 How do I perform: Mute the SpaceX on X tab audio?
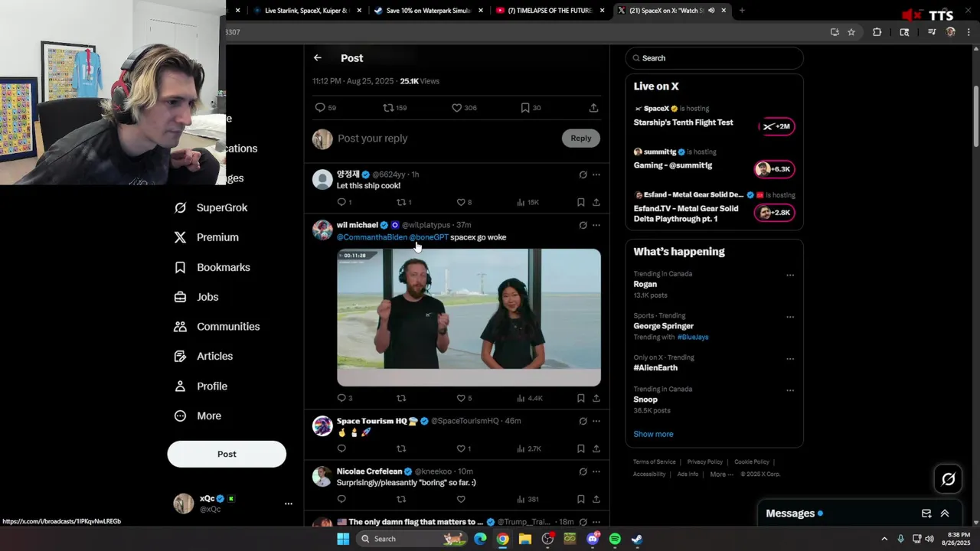point(711,11)
